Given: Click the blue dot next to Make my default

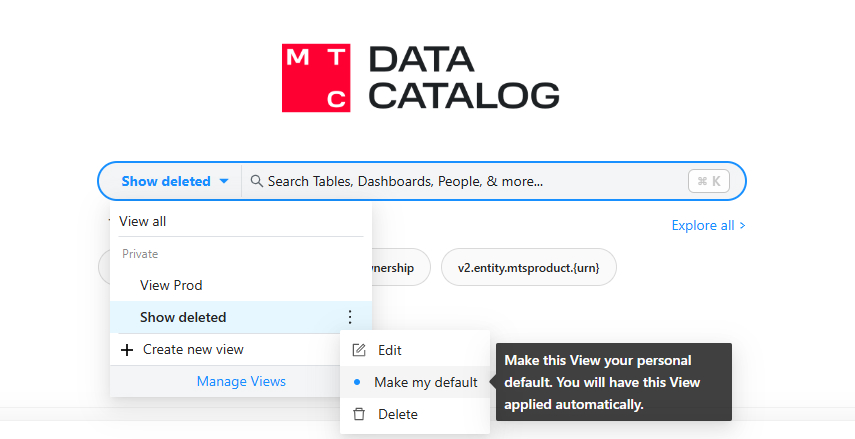Looking at the screenshot, I should pyautogui.click(x=358, y=382).
